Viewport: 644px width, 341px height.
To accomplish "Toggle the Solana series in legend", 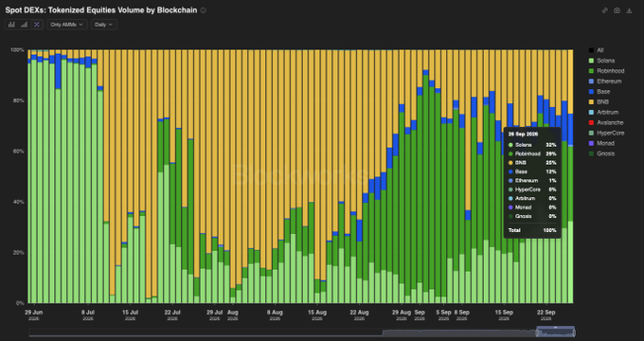I will coord(601,61).
